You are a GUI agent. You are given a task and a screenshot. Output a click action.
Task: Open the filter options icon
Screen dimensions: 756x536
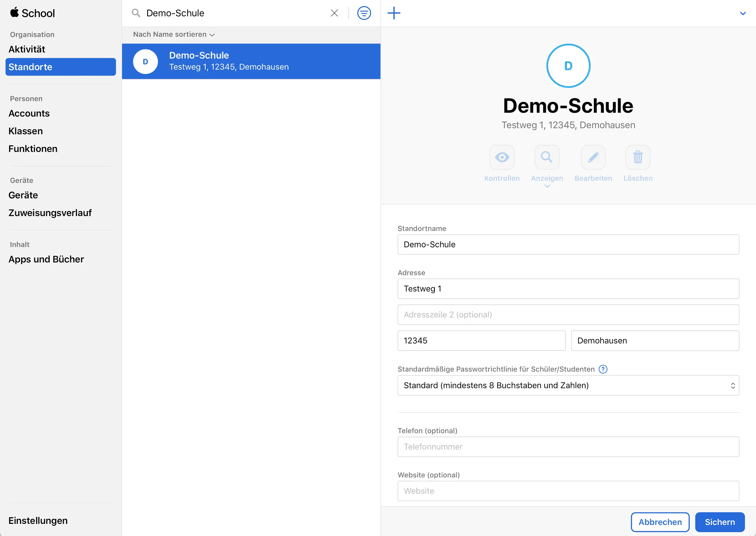364,13
